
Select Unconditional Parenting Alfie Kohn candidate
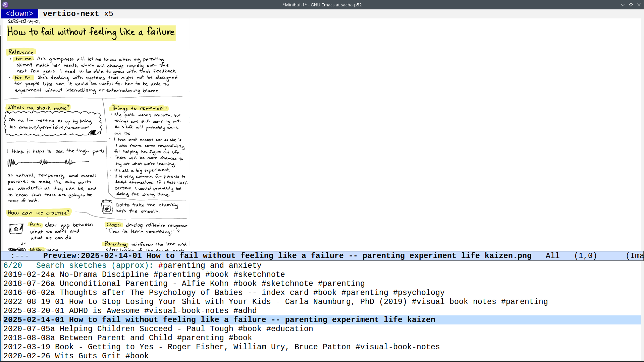pyautogui.click(x=184, y=284)
